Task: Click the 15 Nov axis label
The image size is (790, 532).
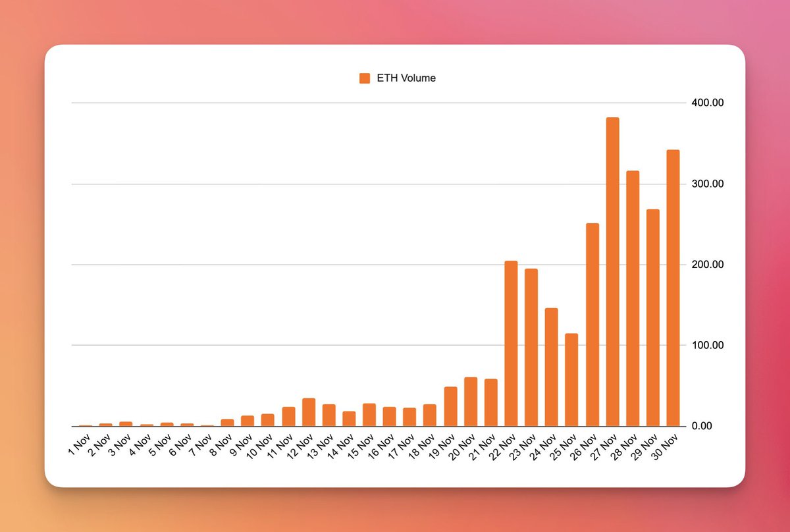Action: pos(361,446)
